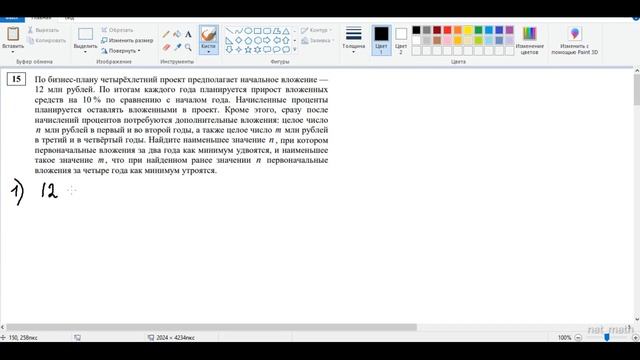Click the zoom slider handle
Screen dimensions: 640x360
coord(607,337)
